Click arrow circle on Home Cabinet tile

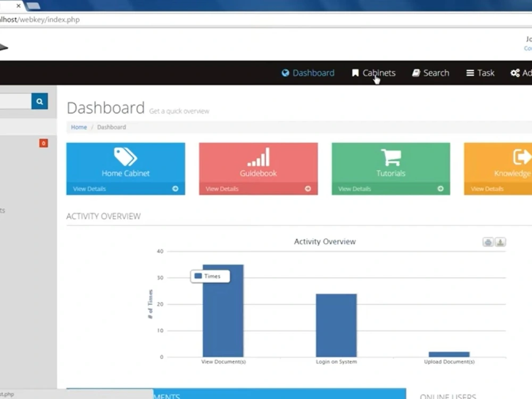click(175, 189)
